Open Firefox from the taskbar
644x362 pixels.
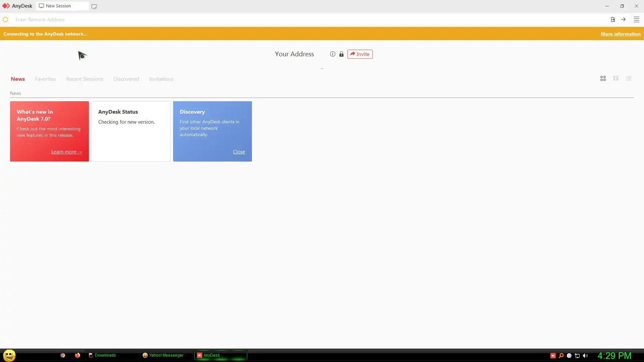(77, 355)
